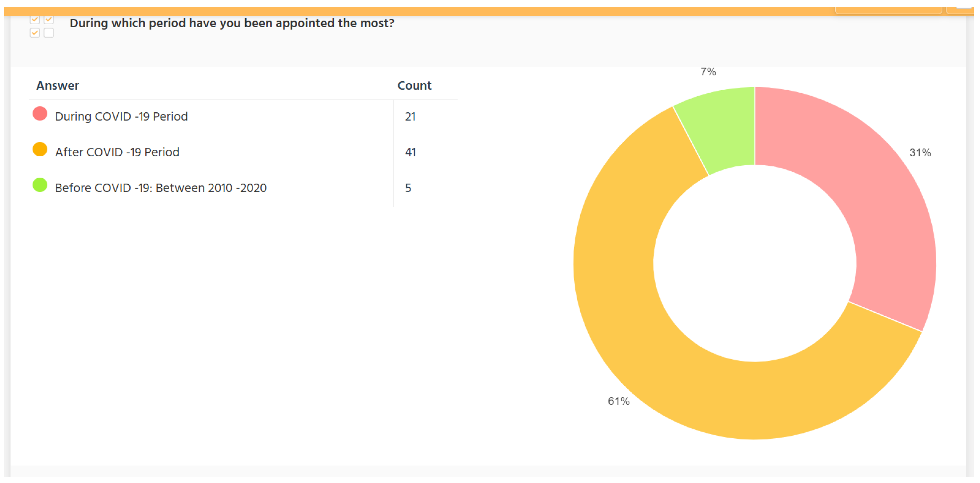980x483 pixels.
Task: Click the count value 41
Action: coord(410,152)
